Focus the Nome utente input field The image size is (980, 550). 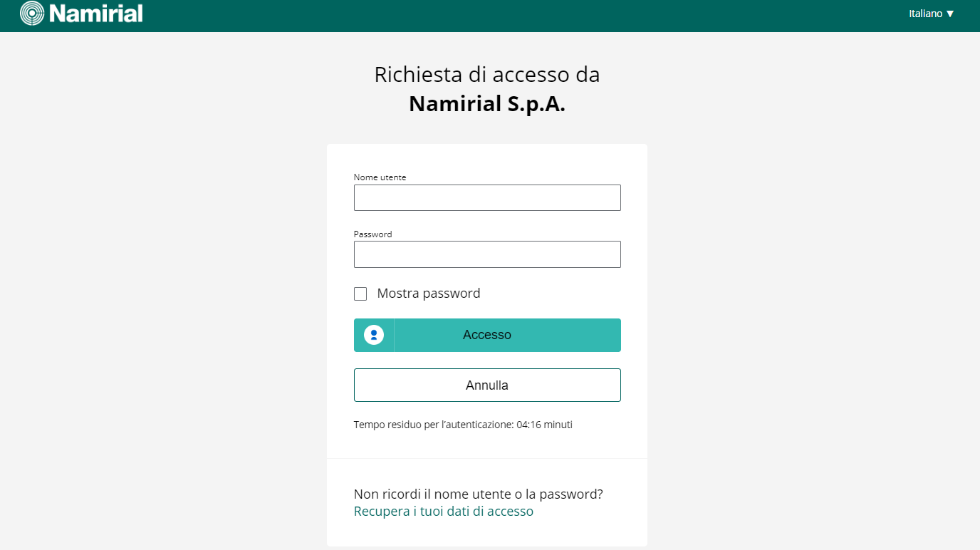coord(487,197)
